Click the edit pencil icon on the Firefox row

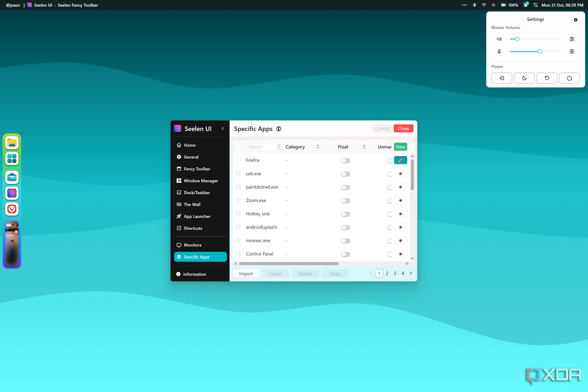pos(400,160)
